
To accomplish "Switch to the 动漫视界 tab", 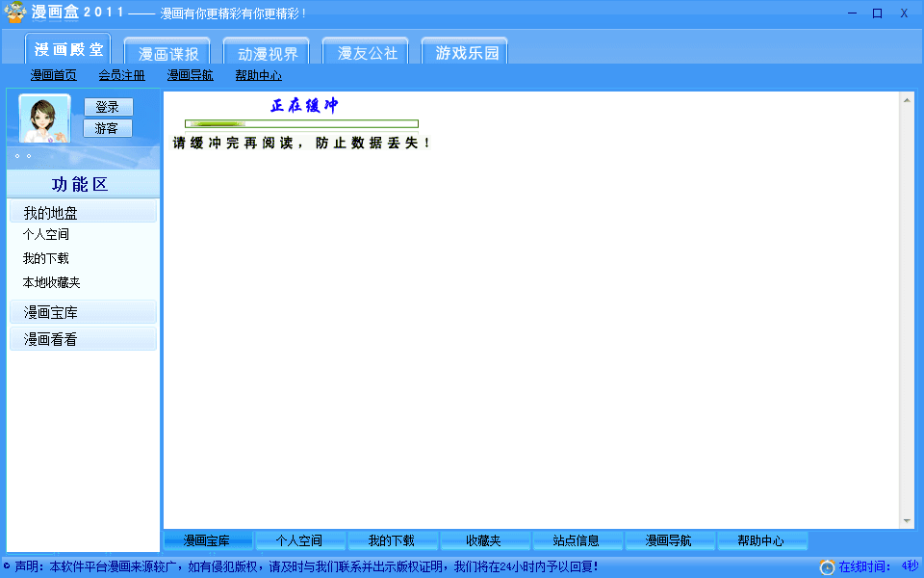I will (266, 53).
